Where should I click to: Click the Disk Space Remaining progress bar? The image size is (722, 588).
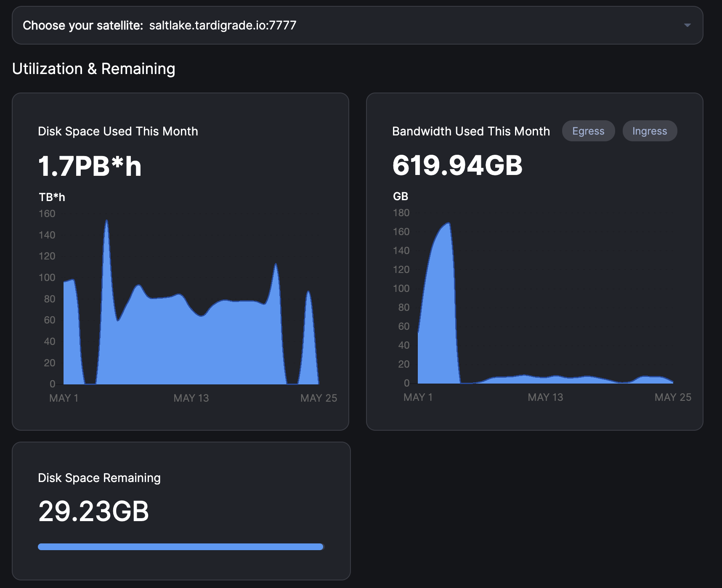180,547
